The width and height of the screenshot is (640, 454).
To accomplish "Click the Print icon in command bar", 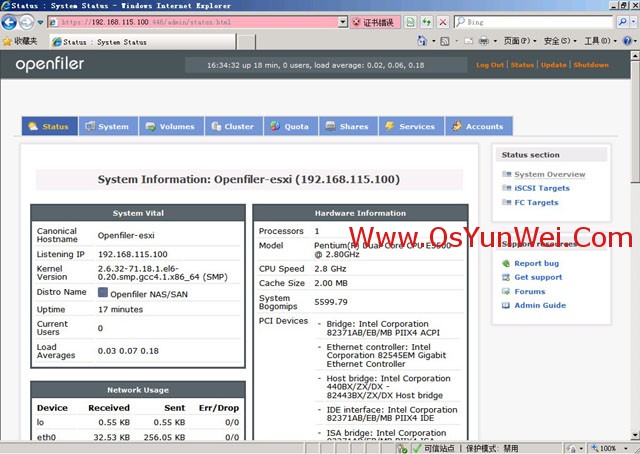I will (484, 41).
